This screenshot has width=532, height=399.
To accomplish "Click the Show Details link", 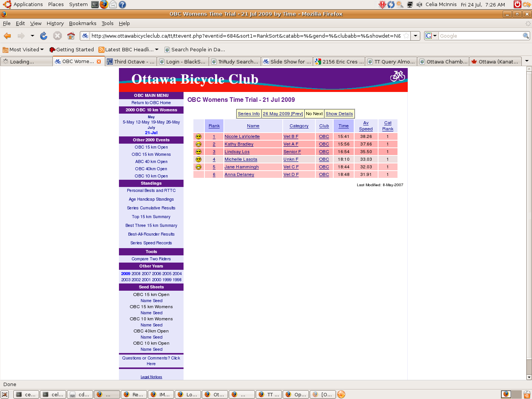I will 339,114.
